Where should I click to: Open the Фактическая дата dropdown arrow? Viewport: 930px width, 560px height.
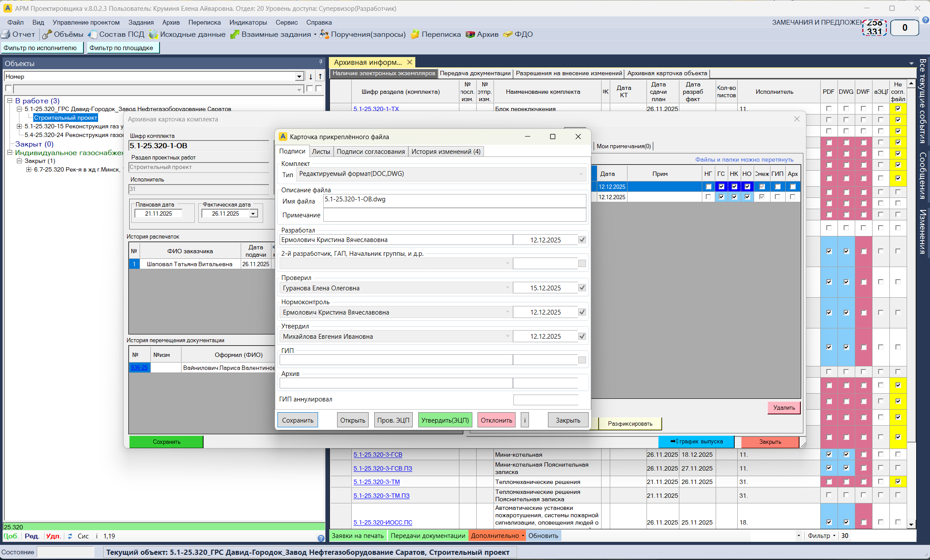(253, 213)
